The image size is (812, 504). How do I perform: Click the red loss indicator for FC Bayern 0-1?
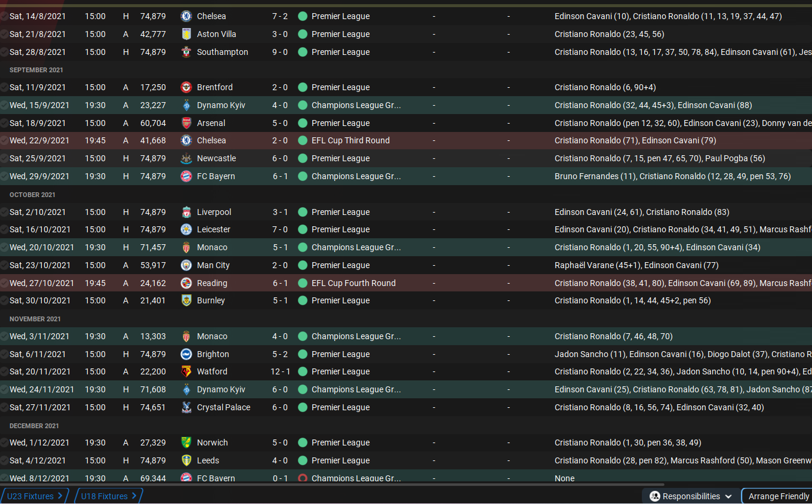[x=302, y=478]
